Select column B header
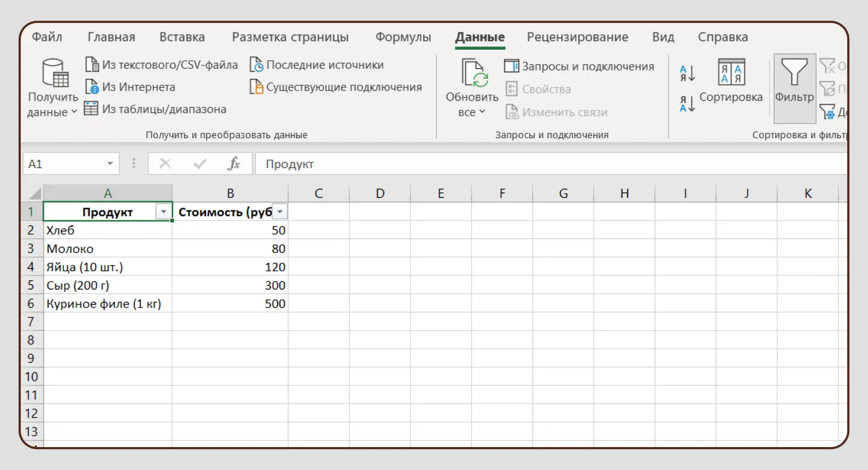The image size is (868, 470). coord(230,193)
